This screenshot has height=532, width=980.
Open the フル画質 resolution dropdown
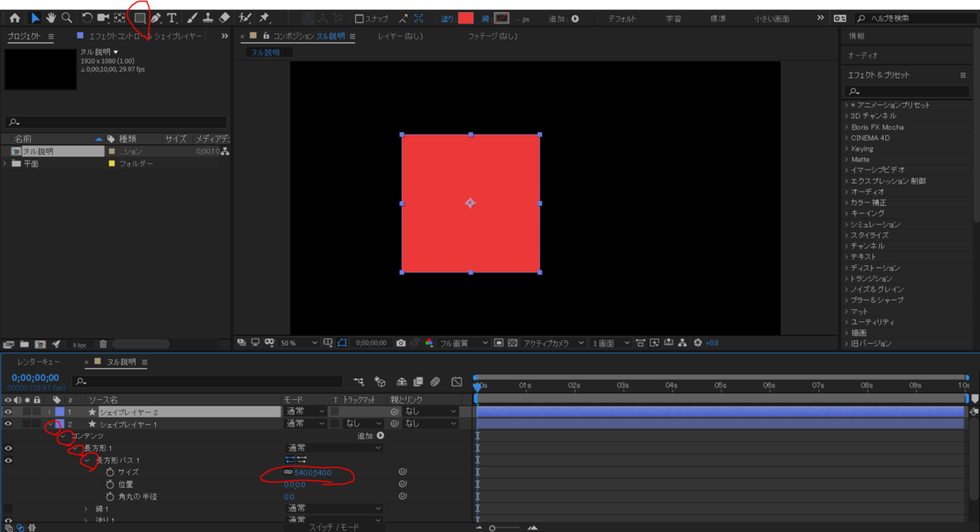(x=464, y=344)
